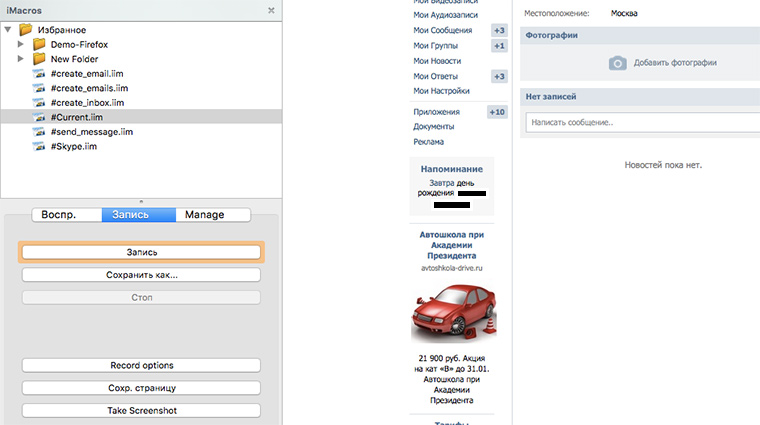This screenshot has height=425, width=760.
Task: Switch to the Воспр. tab
Action: 67,215
